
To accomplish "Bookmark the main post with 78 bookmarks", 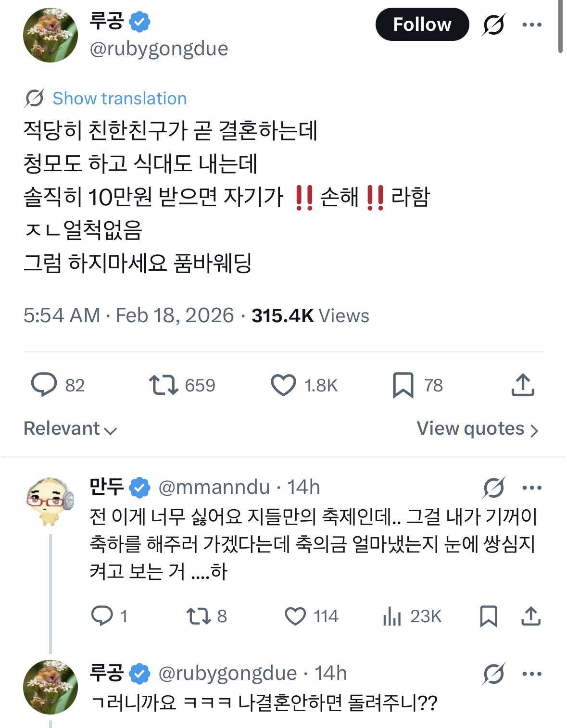I will pos(403,385).
